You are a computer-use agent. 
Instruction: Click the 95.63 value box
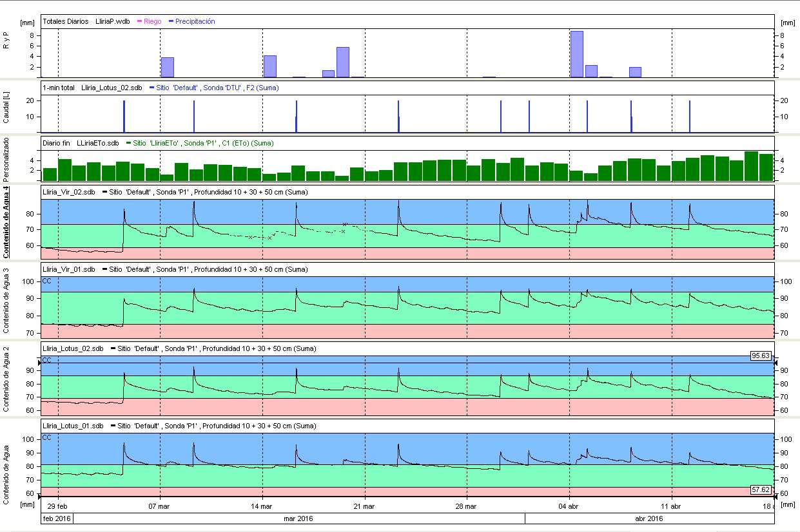pos(761,356)
